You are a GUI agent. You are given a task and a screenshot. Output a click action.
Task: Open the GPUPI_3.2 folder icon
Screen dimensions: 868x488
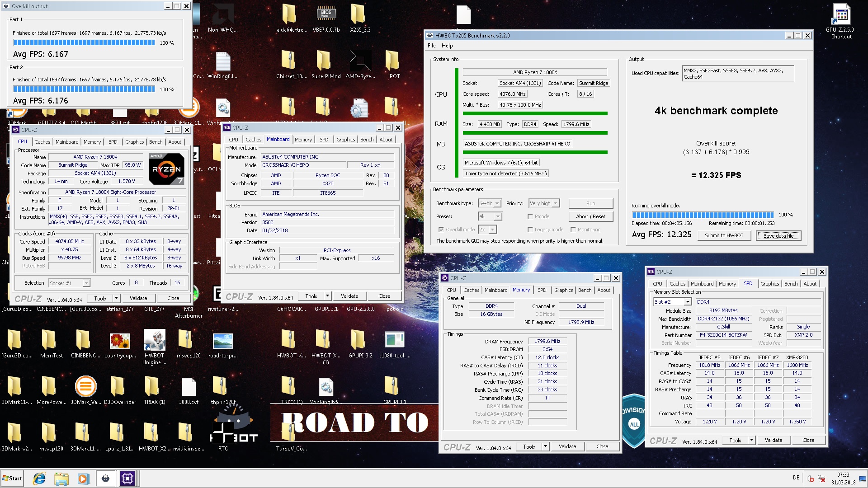coord(360,343)
